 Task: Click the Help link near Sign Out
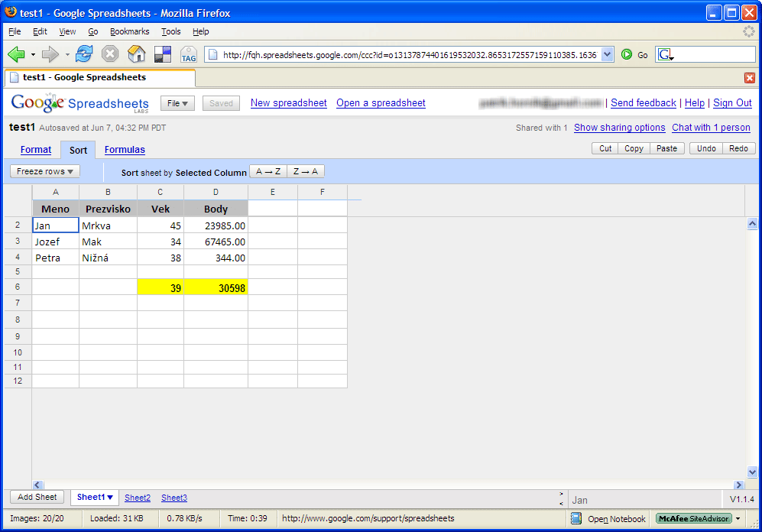(x=695, y=103)
